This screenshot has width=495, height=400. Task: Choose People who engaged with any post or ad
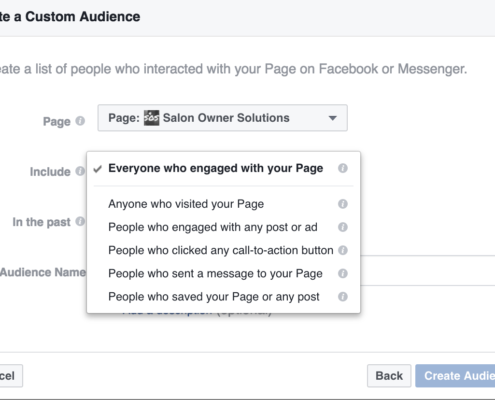pos(223,227)
